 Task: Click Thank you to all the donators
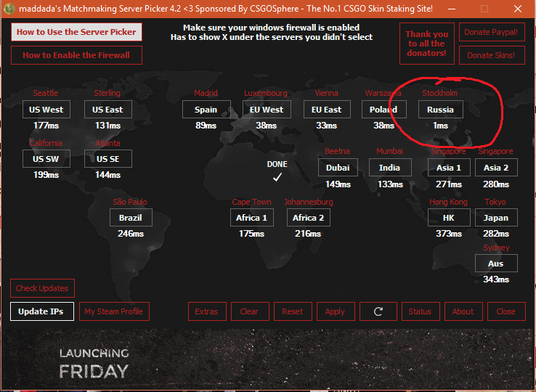coord(426,44)
